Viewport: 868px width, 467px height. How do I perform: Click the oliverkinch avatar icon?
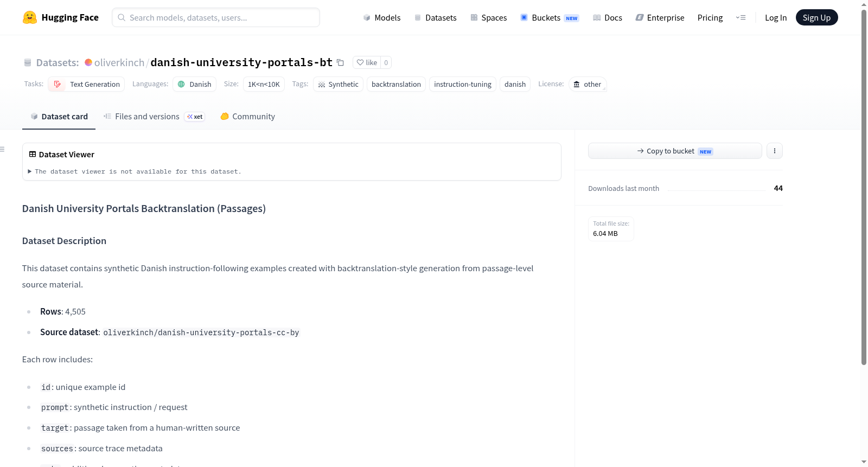click(88, 62)
